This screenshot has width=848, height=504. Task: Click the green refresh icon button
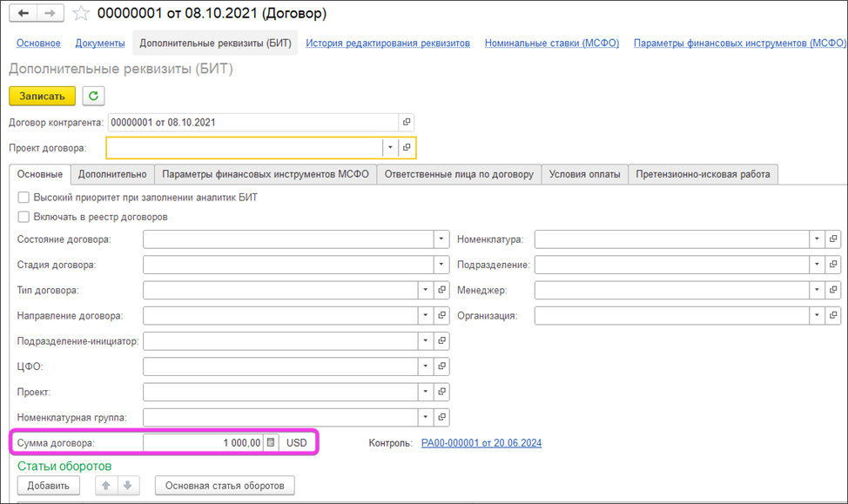92,96
